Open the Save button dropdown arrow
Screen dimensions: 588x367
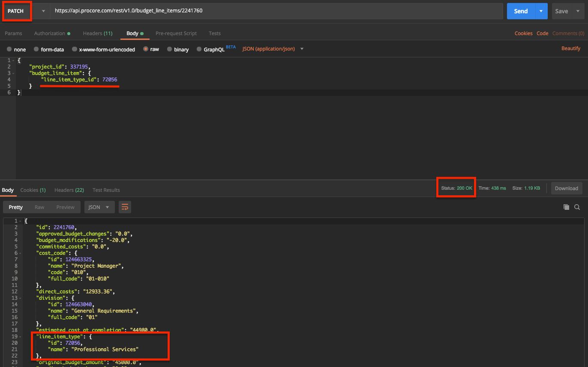[x=578, y=11]
